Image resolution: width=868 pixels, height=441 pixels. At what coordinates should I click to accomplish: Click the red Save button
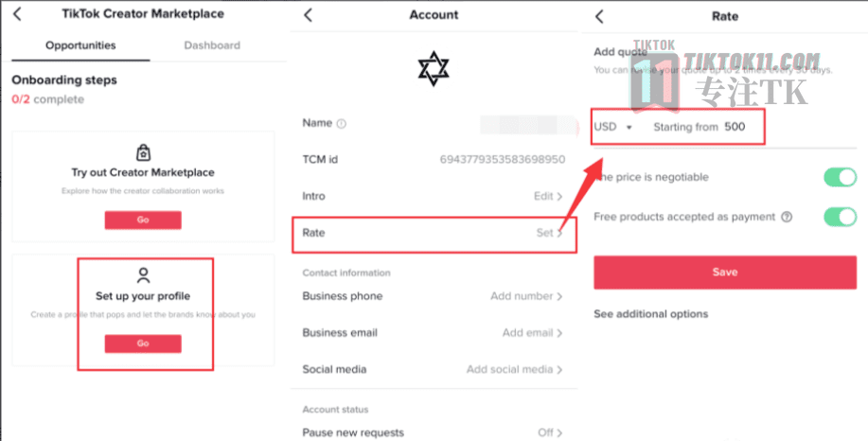[725, 273]
